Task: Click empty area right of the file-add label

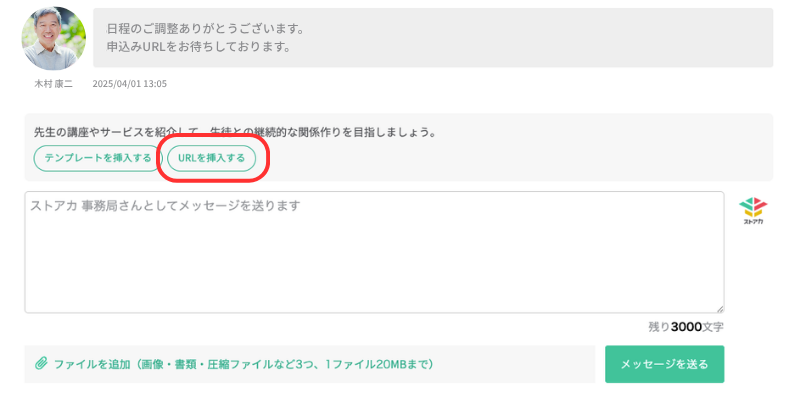Action: point(513,364)
